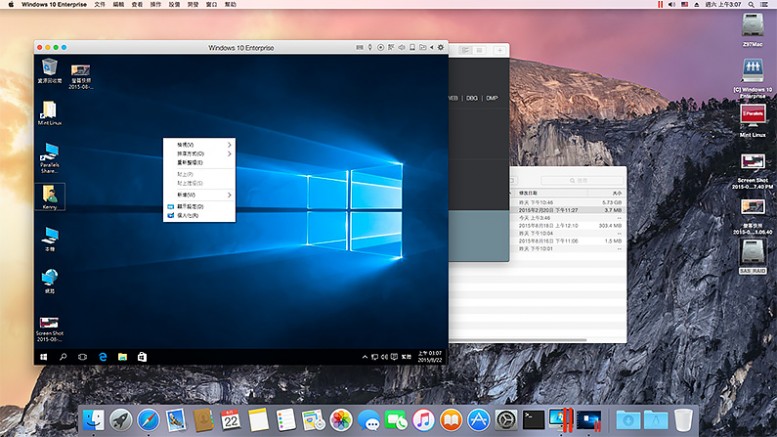The width and height of the screenshot is (777, 437).
Task: Click the red Parallels icon in macOS menu bar
Action: 660,4
